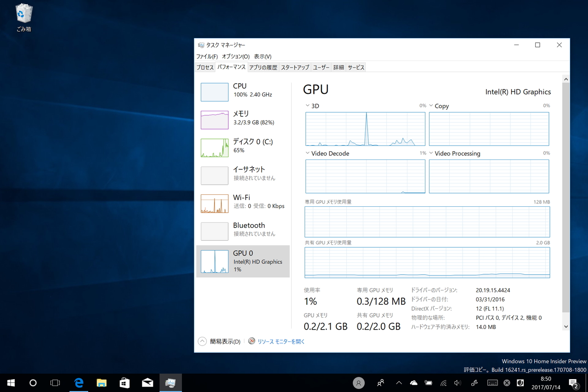Open the オプション(O) menu
This screenshot has width=588, height=392.
coord(236,57)
